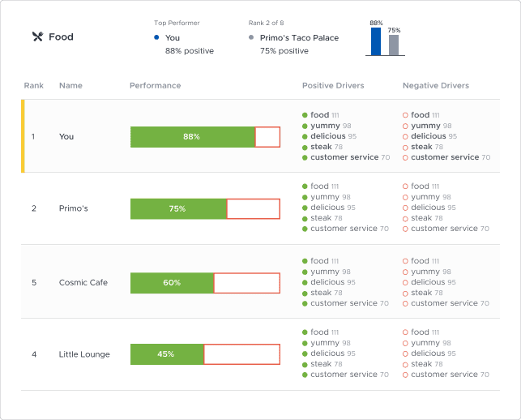Click the gray 75% bar in mini chart
521x420 pixels.
pos(394,45)
